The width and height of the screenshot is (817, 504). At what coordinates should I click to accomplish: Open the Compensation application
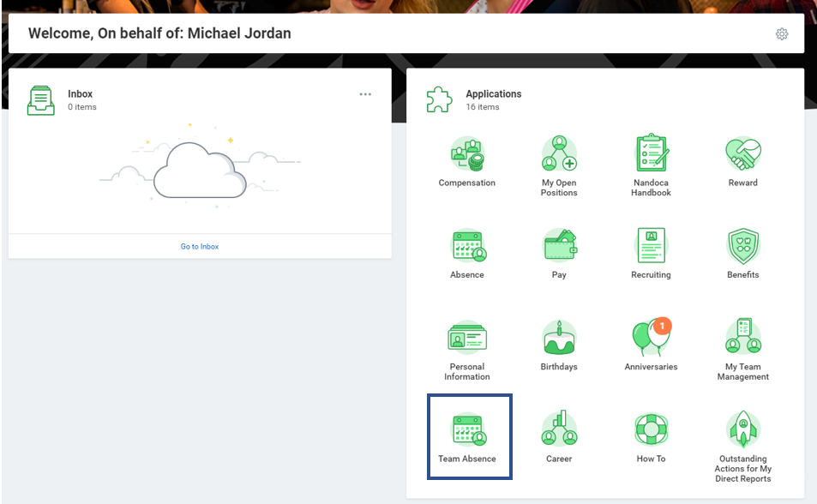pyautogui.click(x=466, y=154)
